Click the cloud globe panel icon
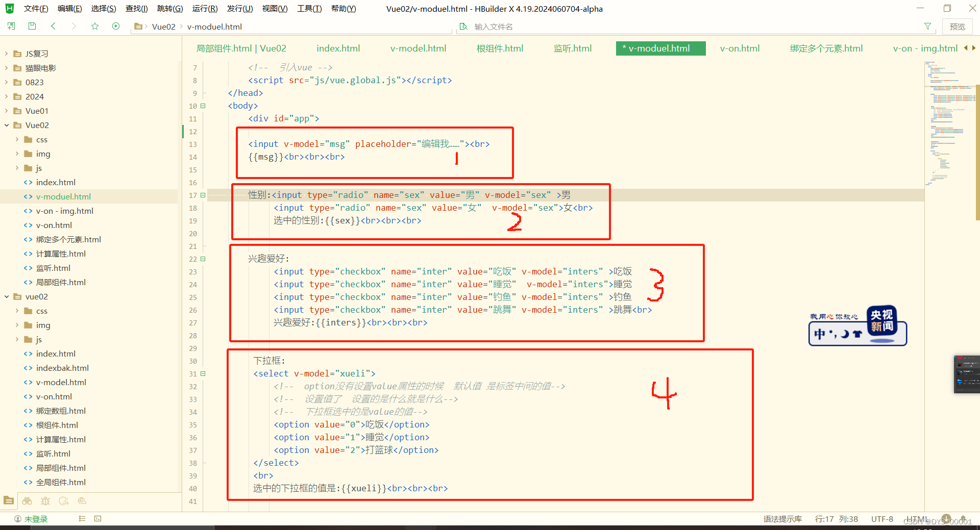Screen dimensions: 980x530 [82, 501]
